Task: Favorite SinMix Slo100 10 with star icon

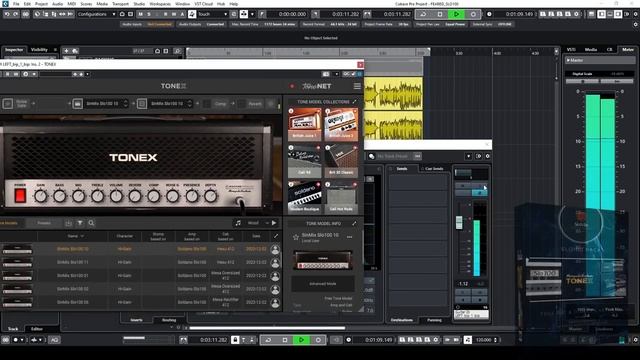Action: pyautogui.click(x=296, y=237)
